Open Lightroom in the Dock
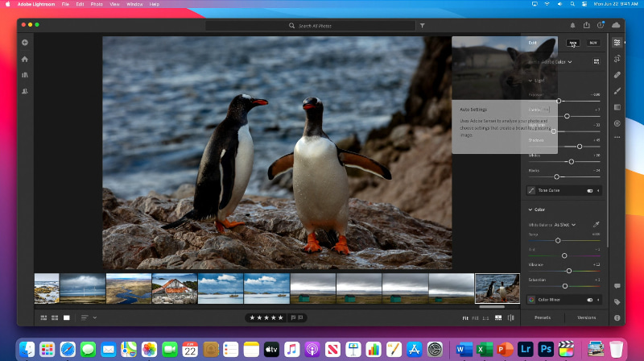This screenshot has width=644, height=361. point(526,350)
